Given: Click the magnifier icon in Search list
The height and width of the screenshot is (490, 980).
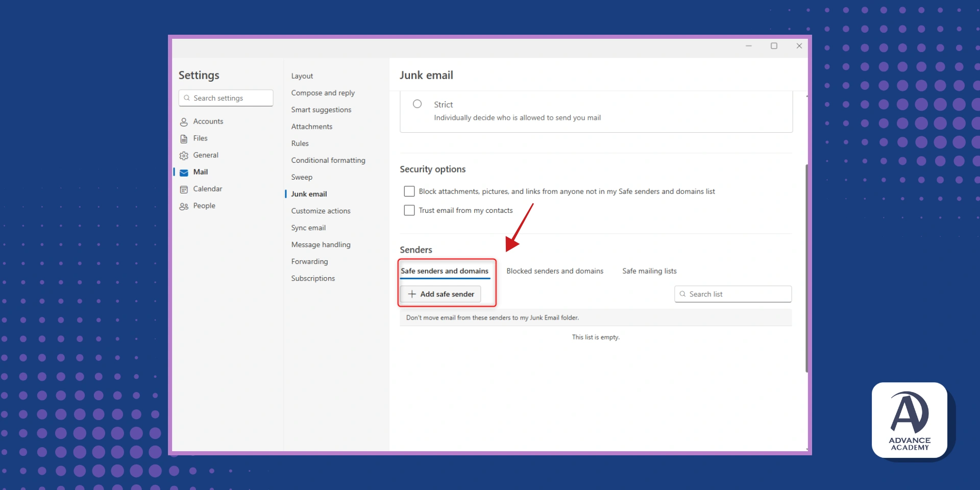Looking at the screenshot, I should point(682,294).
